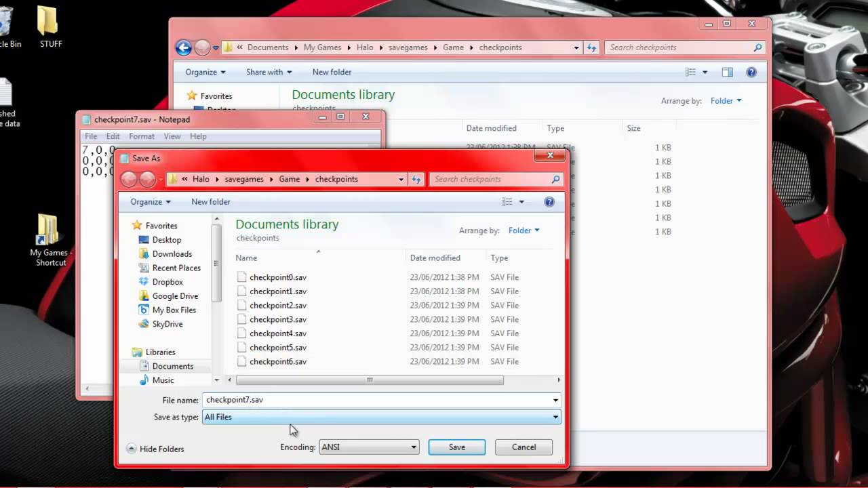Open Arrange by Folder dropdown in Save As
This screenshot has width=868, height=488.
[524, 230]
